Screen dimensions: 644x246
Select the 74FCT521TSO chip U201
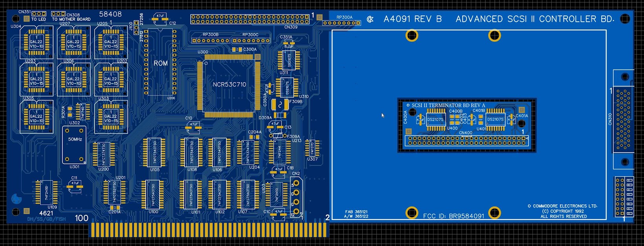[x=114, y=192]
